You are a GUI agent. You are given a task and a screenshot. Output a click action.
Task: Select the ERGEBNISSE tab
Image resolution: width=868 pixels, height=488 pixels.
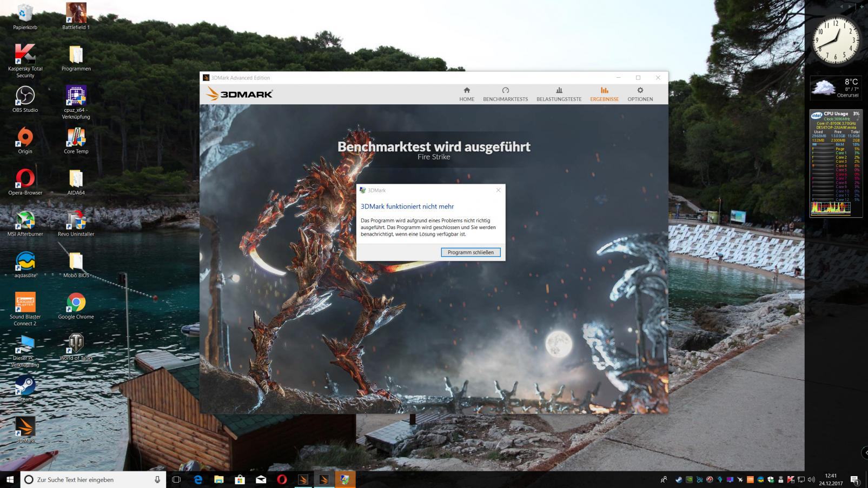pos(604,94)
